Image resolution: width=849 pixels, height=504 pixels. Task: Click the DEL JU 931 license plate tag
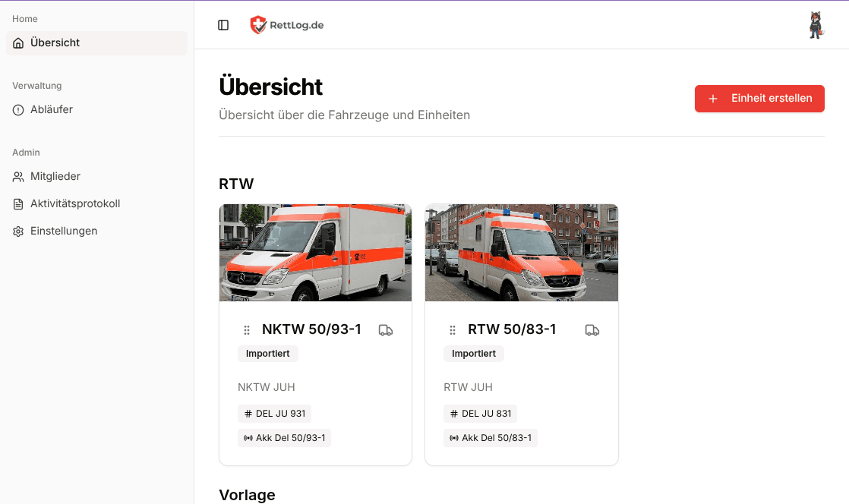point(274,413)
